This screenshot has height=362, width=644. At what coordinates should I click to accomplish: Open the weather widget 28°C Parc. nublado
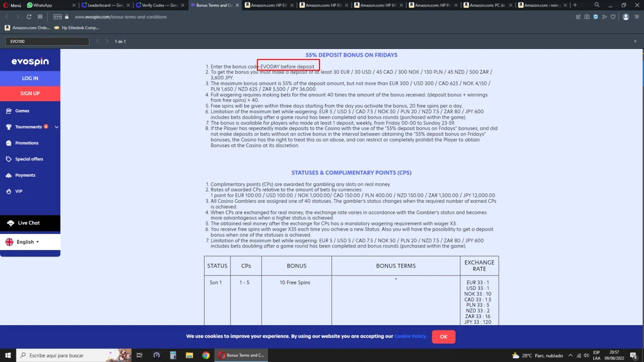pos(538,356)
